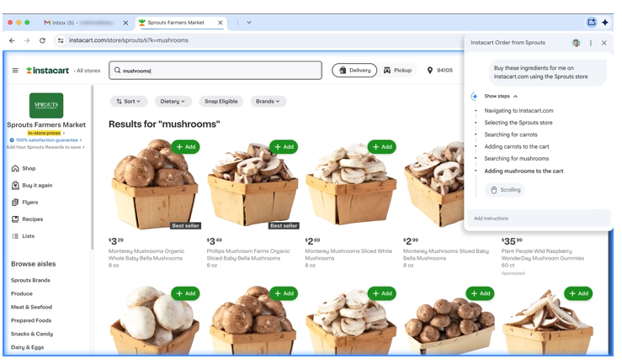The height and width of the screenshot is (364, 622).
Task: Open the Sort dropdown
Action: (x=129, y=102)
